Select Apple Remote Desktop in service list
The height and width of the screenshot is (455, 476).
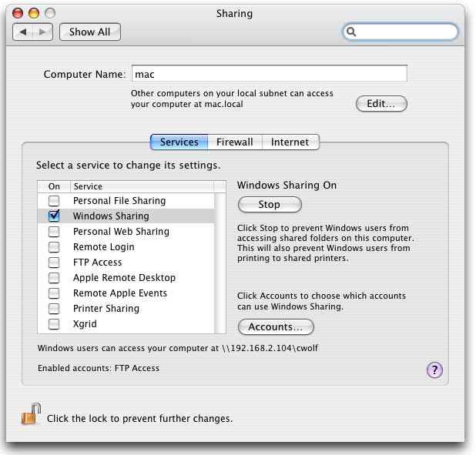click(x=124, y=278)
